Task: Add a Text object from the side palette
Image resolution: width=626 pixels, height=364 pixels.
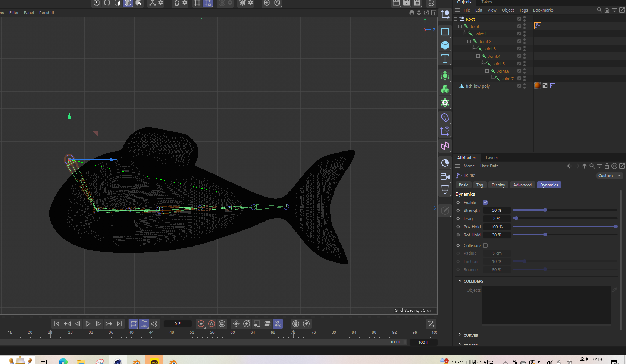Action: (x=445, y=59)
